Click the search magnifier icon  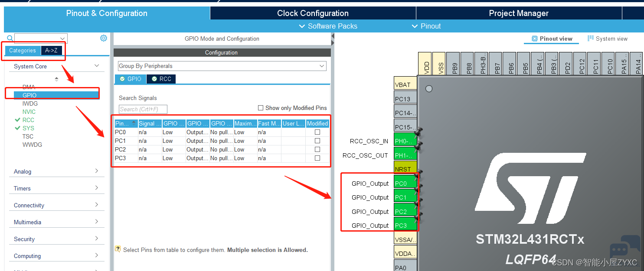(x=10, y=39)
